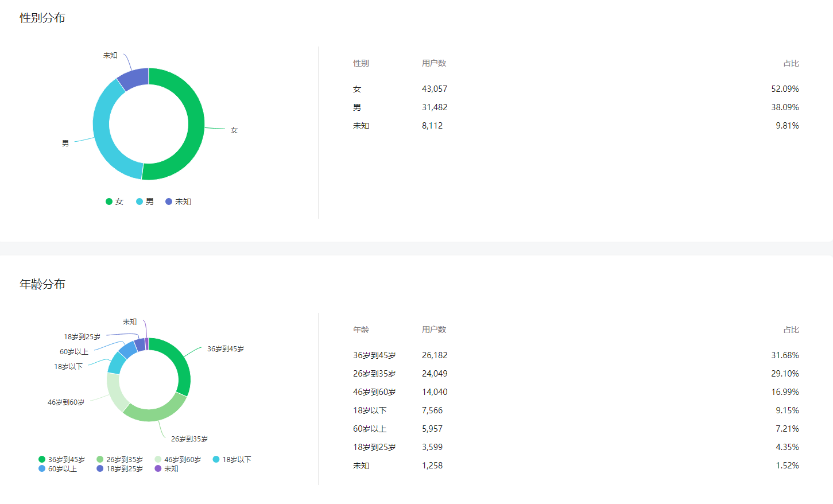Click 占比 column header in age table
Image resolution: width=833 pixels, height=504 pixels.
tap(791, 329)
